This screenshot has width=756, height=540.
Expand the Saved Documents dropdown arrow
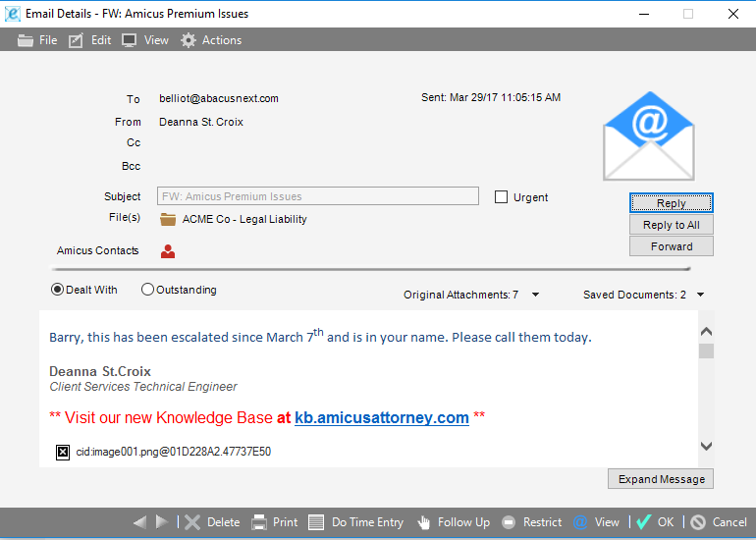pyautogui.click(x=701, y=295)
